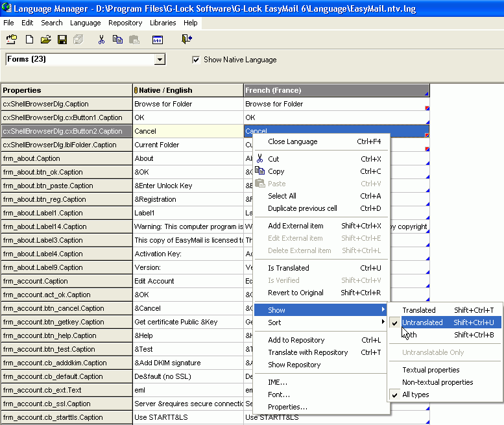The width and height of the screenshot is (504, 425).
Task: Select Translated in the Show submenu
Action: (x=445, y=310)
